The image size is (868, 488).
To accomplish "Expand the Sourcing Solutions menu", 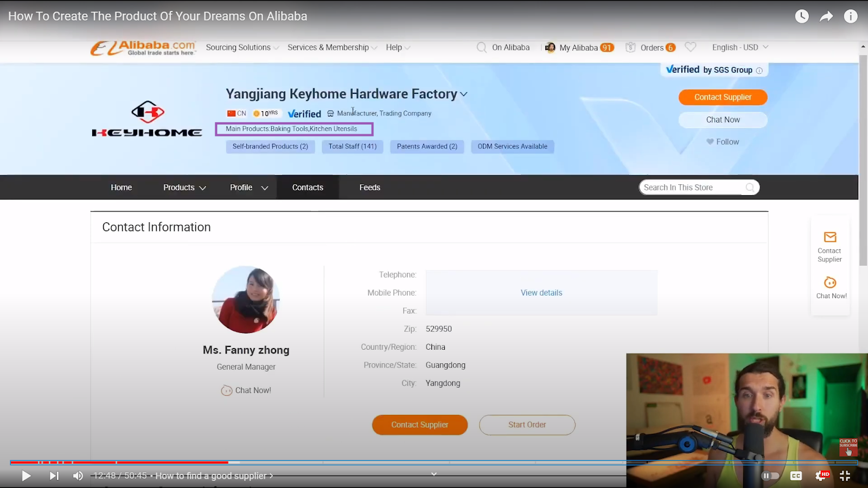I will pyautogui.click(x=242, y=48).
